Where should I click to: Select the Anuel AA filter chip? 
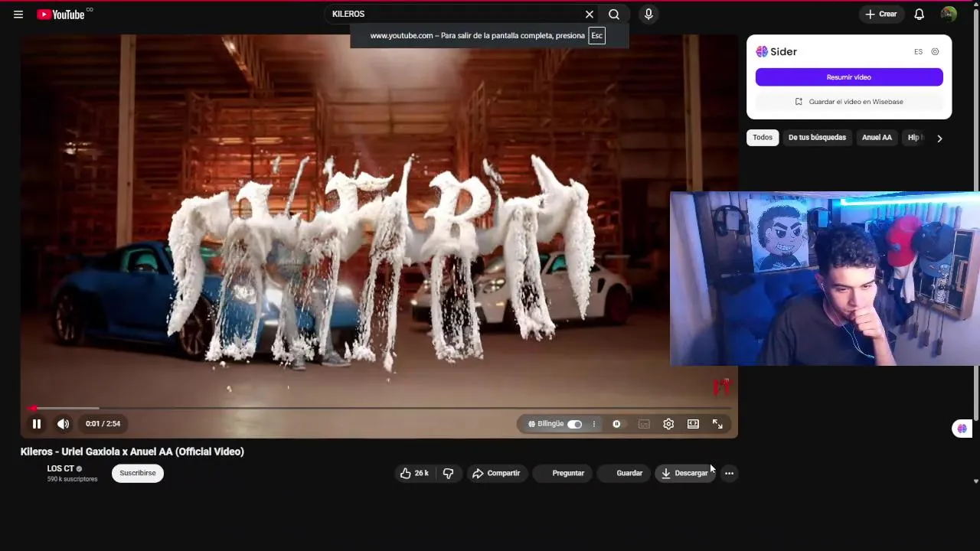(877, 138)
